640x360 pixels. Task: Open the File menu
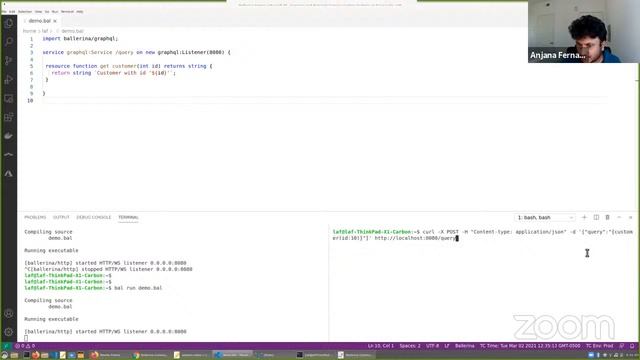click(4, 11)
